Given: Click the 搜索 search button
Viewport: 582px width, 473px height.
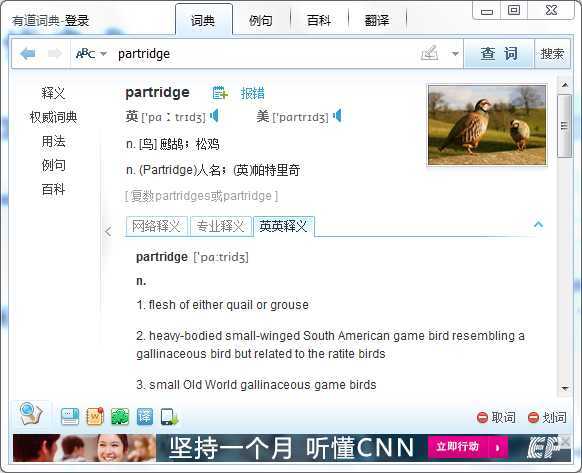Looking at the screenshot, I should pyautogui.click(x=552, y=54).
